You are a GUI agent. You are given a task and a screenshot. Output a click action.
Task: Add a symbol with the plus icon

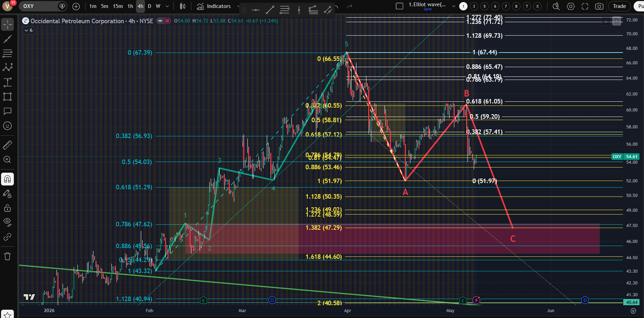click(x=76, y=6)
